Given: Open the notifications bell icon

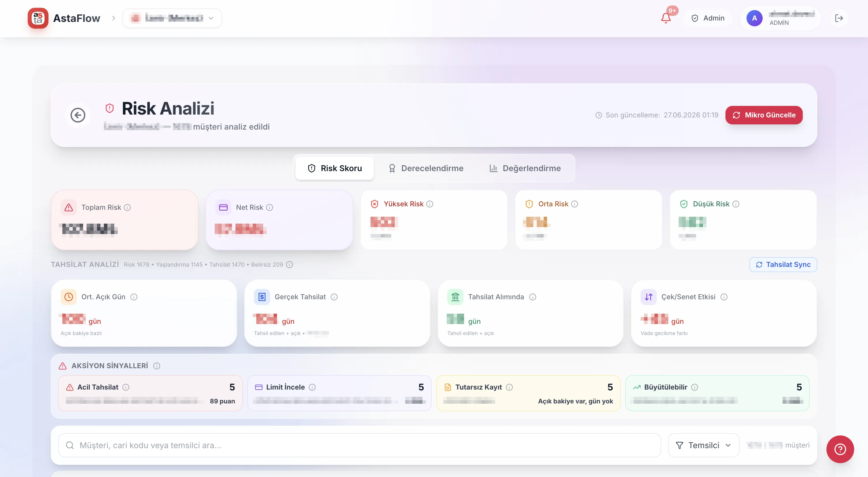Looking at the screenshot, I should 665,18.
